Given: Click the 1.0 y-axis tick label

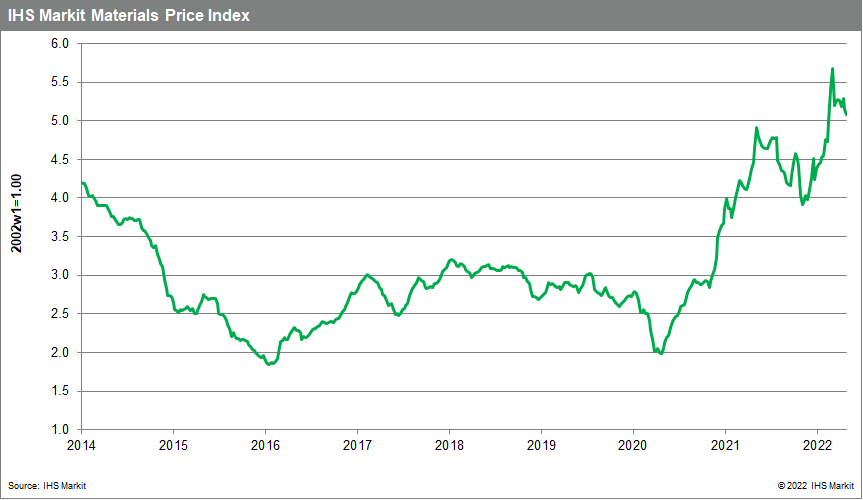Looking at the screenshot, I should point(59,429).
